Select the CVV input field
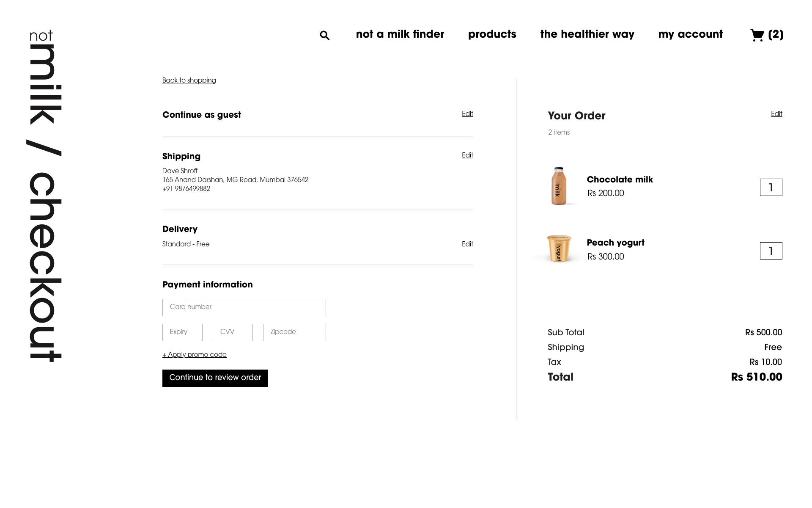 [233, 332]
